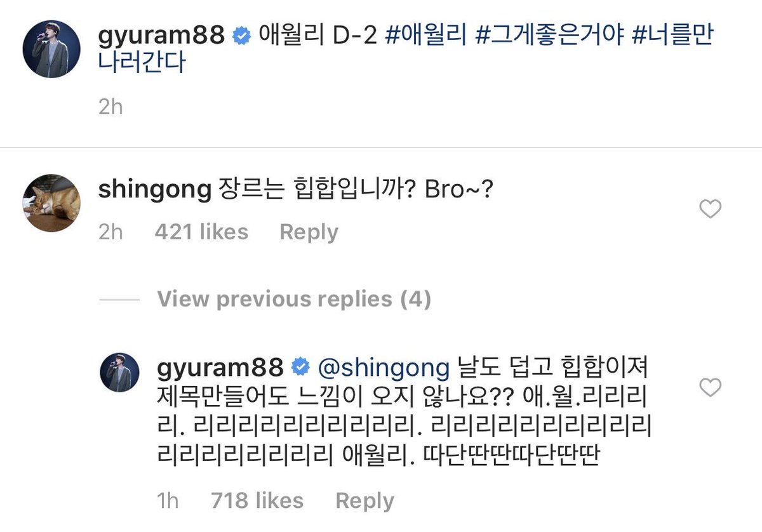
Task: Open the #너를만나러간다 hashtag
Action: click(x=406, y=50)
